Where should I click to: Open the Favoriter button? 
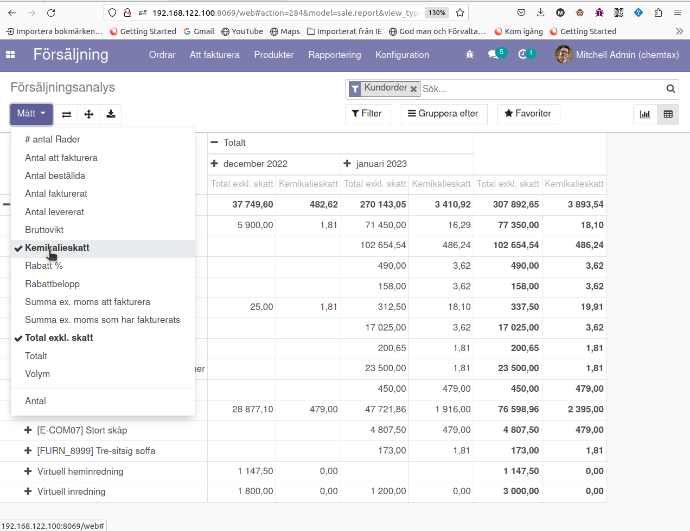(528, 114)
